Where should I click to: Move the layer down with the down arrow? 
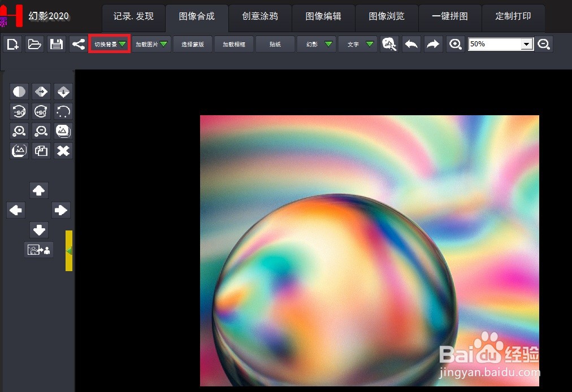pyautogui.click(x=38, y=230)
